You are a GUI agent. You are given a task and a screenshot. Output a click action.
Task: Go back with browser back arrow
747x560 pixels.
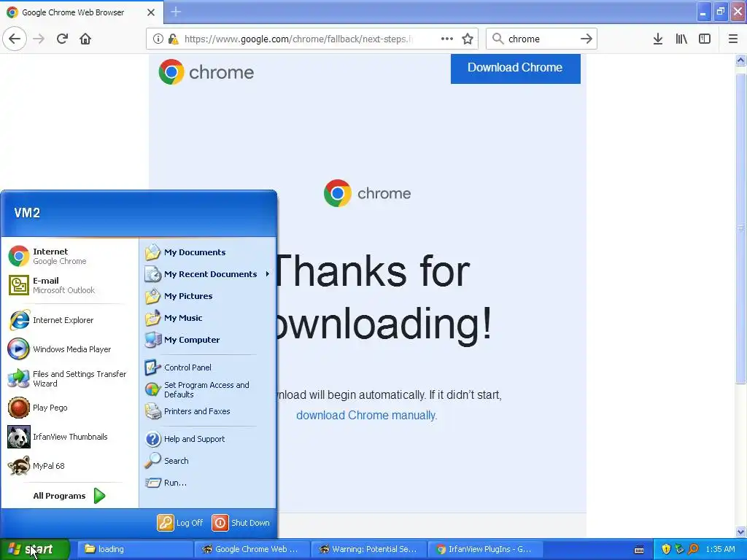pyautogui.click(x=15, y=39)
